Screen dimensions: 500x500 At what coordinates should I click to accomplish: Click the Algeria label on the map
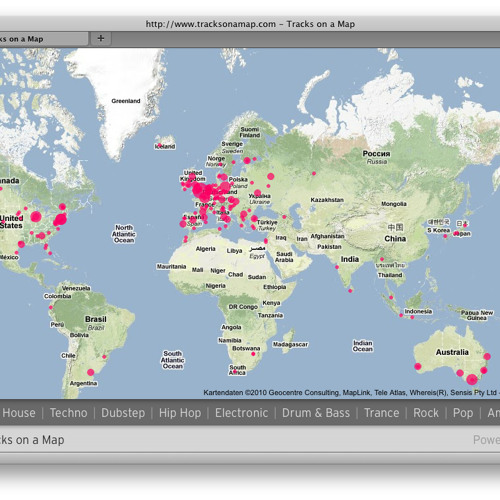[205, 249]
